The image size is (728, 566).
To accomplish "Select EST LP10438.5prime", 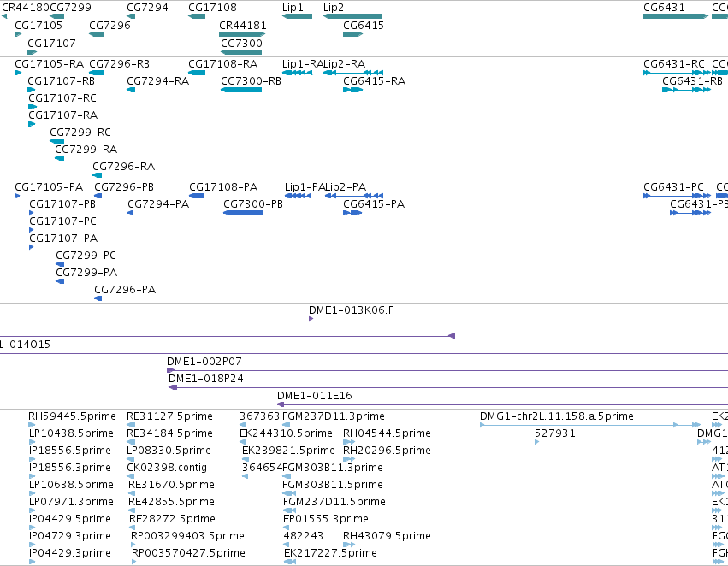I will 32,442.
